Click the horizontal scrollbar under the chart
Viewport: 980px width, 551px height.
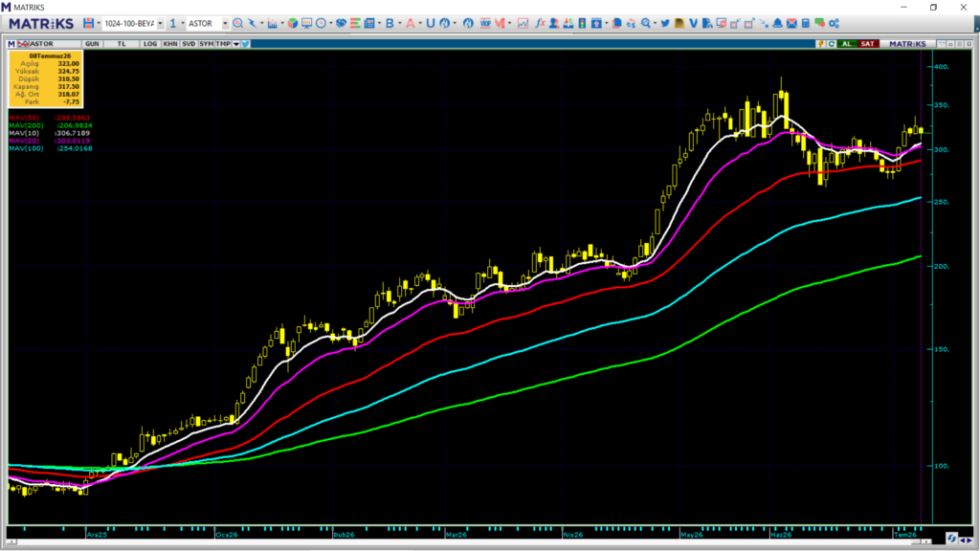(469, 541)
